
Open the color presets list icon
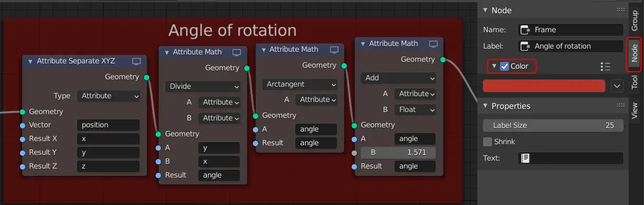(605, 67)
